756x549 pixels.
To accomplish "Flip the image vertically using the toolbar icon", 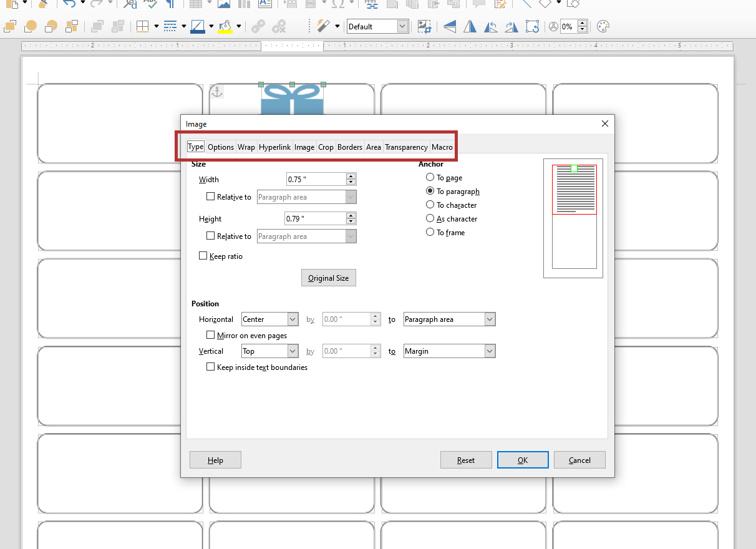I will pyautogui.click(x=450, y=26).
